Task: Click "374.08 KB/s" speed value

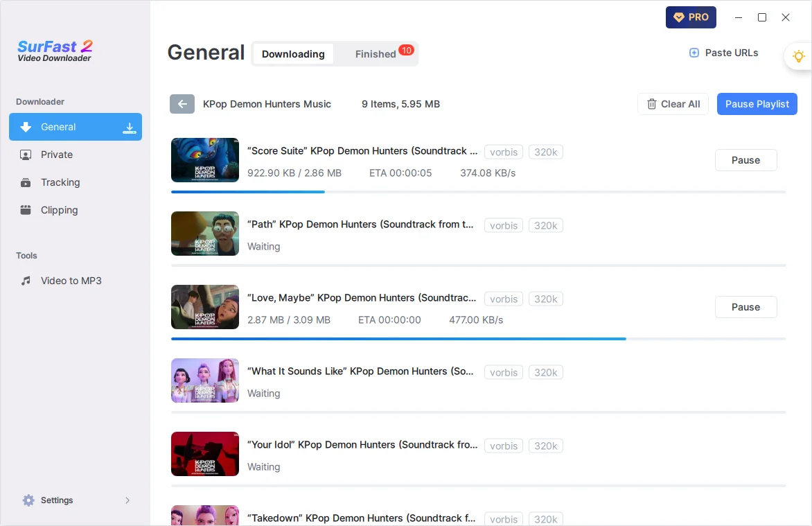Action: click(x=488, y=173)
